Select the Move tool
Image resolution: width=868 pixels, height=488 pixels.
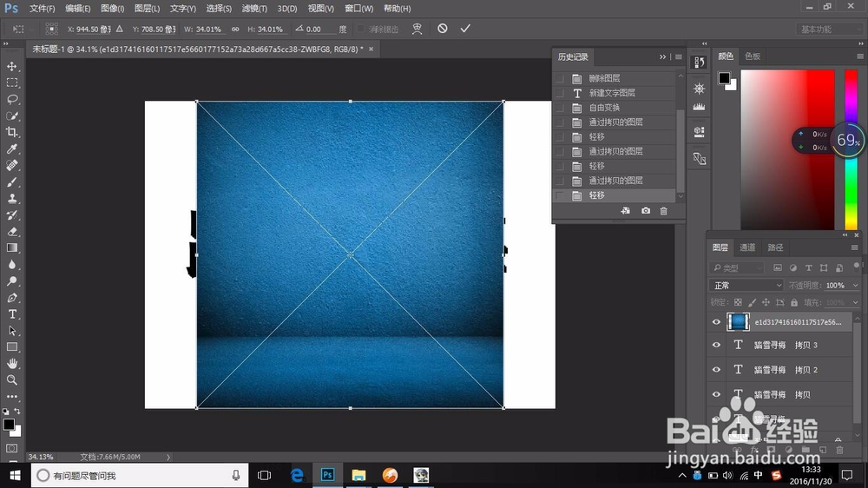tap(11, 67)
